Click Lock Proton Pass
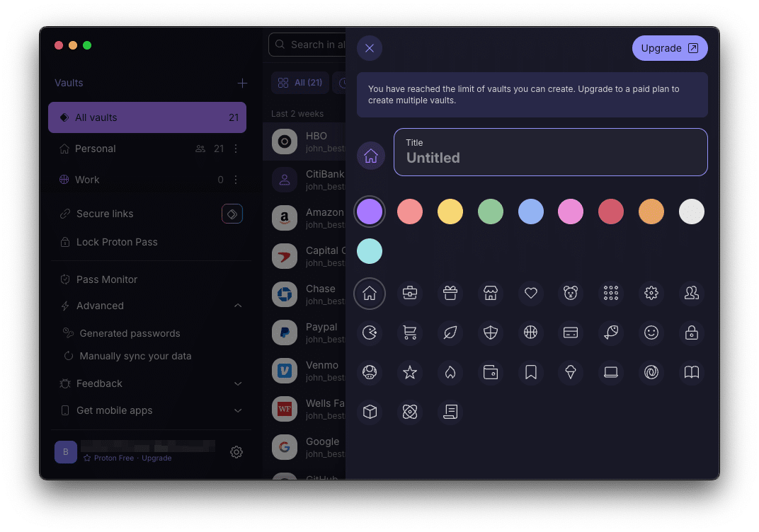Viewport: 759px width, 532px height. (x=117, y=242)
